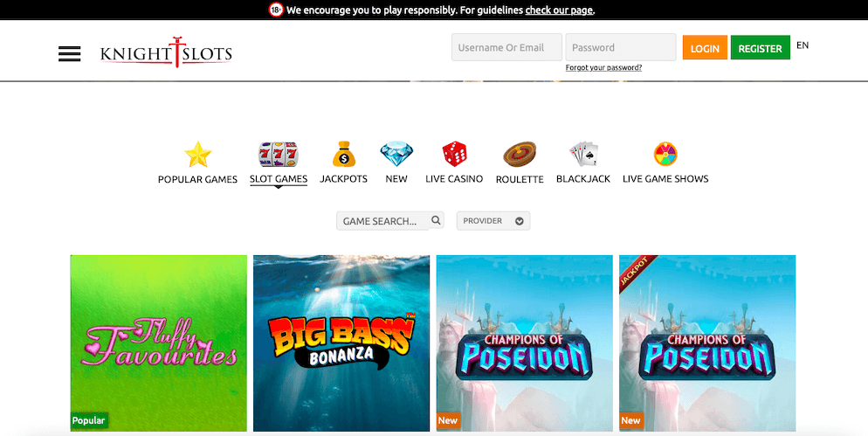Viewport: 868px width, 436px height.
Task: Open the Fluffy Favourites game thumbnail
Action: pos(159,343)
